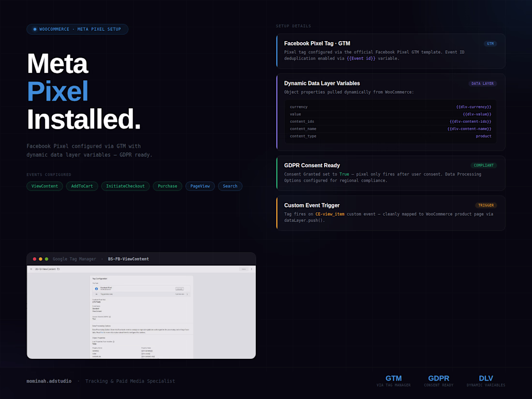Click the Search event pill
This screenshot has width=532, height=399.
(230, 186)
